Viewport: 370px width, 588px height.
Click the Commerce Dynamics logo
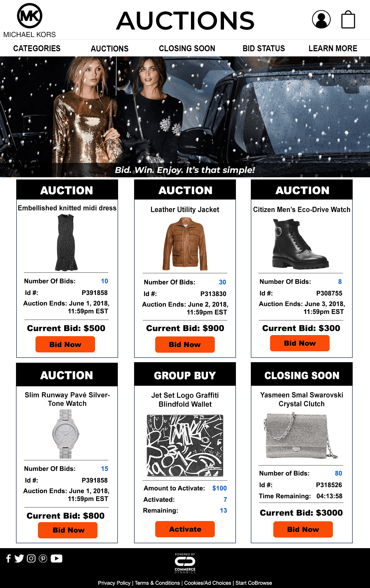[185, 563]
